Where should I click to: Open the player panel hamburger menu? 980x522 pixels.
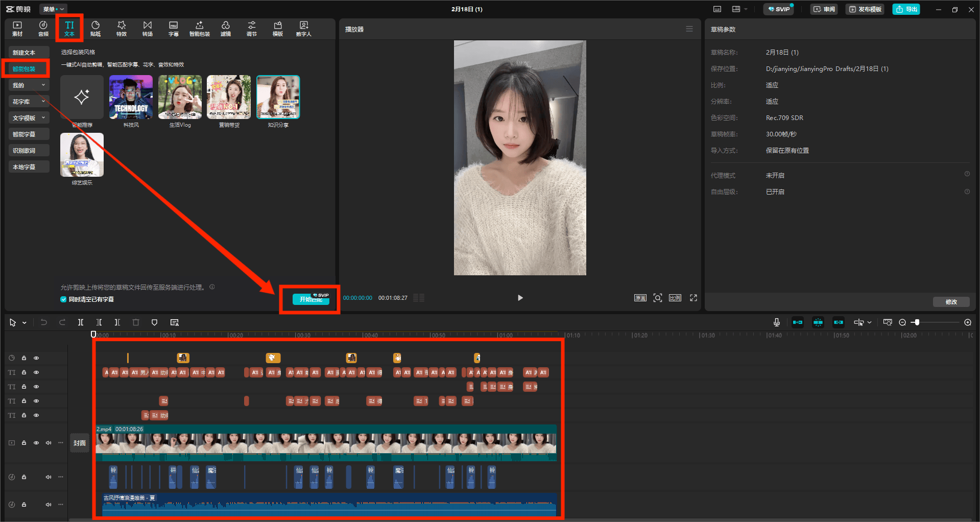(x=689, y=29)
